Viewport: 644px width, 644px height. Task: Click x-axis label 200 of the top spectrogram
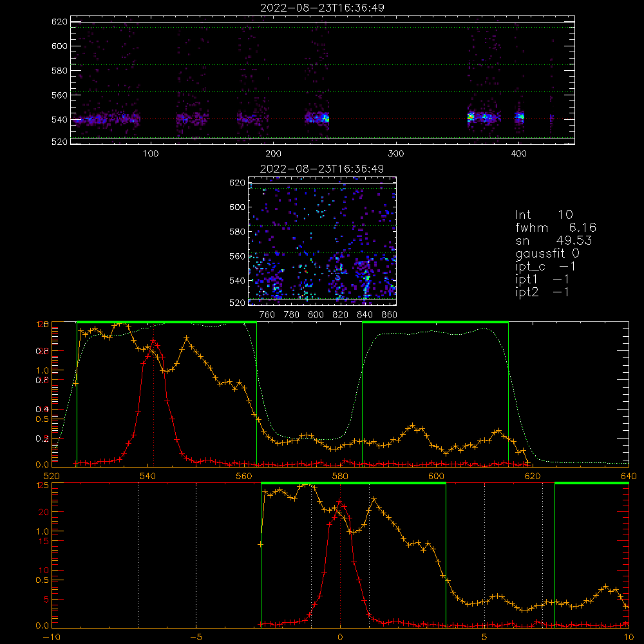click(x=273, y=154)
